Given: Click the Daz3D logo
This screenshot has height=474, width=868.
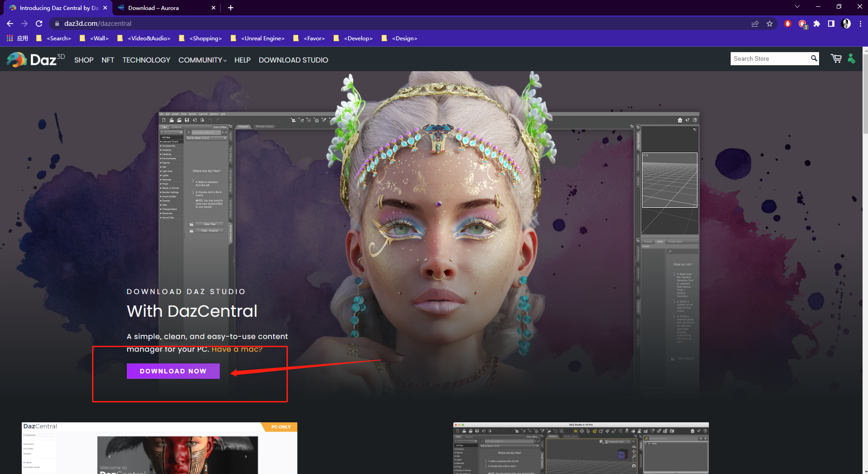Looking at the screenshot, I should click(x=35, y=59).
